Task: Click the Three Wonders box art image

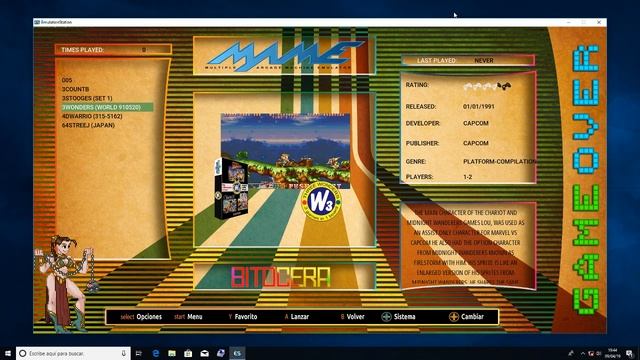Action: coord(231,188)
